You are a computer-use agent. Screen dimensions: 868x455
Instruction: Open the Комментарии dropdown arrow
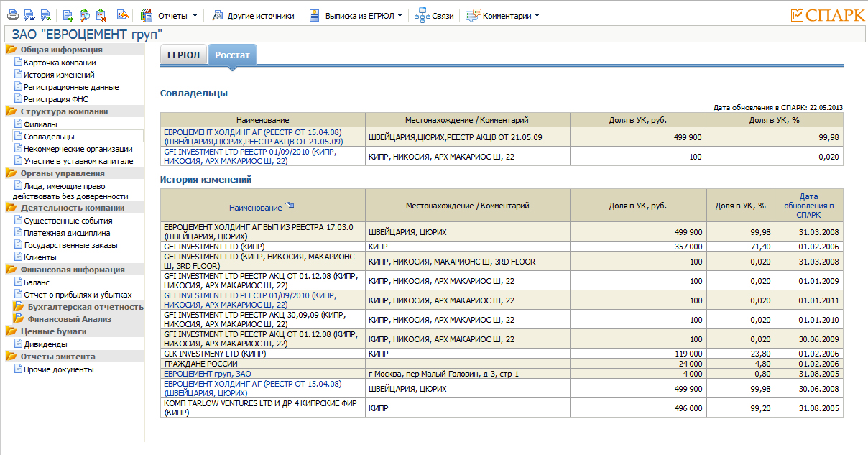pos(537,16)
